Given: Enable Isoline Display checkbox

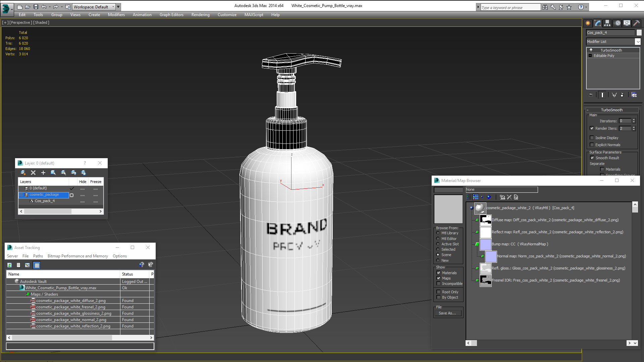Looking at the screenshot, I should pos(592,137).
